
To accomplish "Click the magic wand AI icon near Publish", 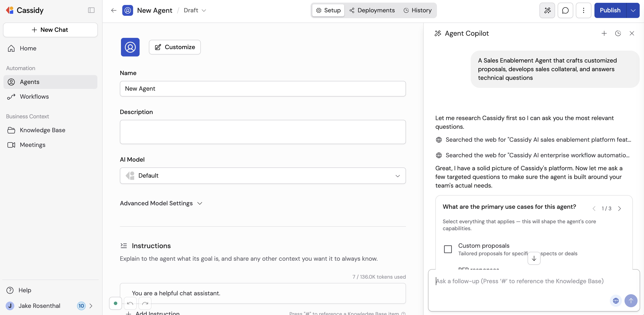I will 547,10.
